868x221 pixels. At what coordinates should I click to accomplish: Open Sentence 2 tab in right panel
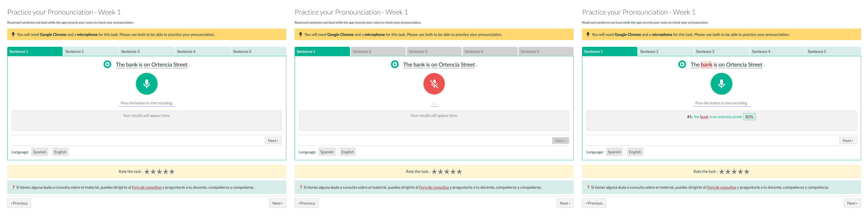click(665, 51)
